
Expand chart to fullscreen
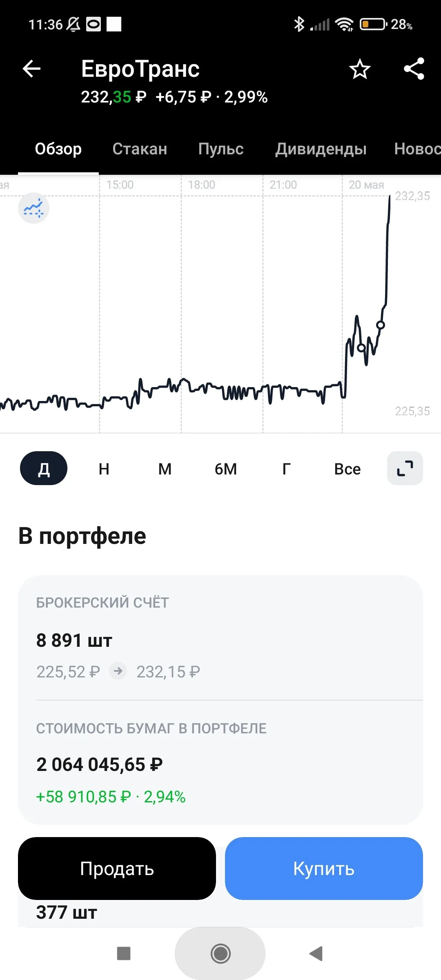(405, 468)
